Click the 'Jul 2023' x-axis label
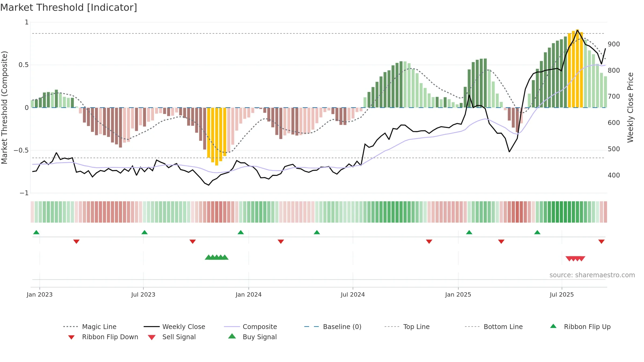 tap(143, 295)
